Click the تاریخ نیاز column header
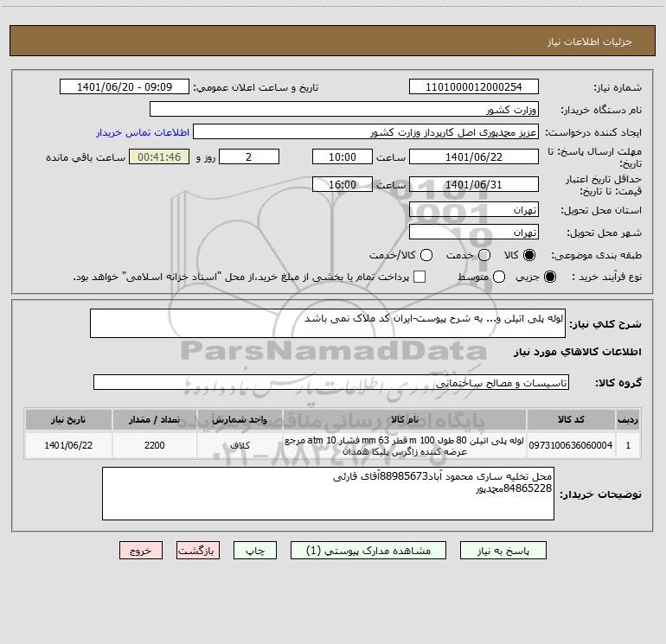Screen dimensions: 666x644 point(68,419)
